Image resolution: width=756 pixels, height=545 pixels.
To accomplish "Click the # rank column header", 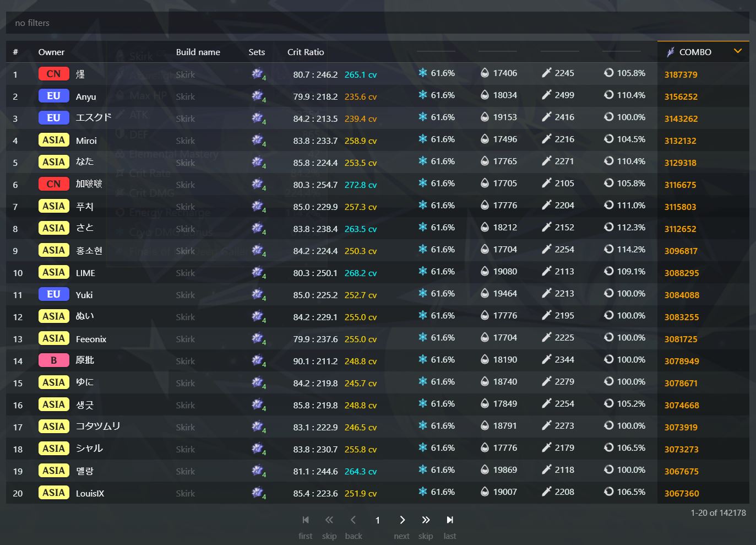I will [15, 52].
